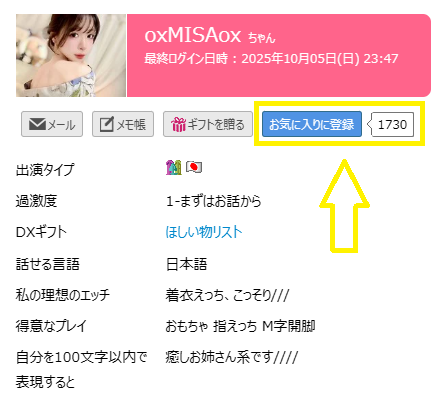Click the 1730 favorites count bubble

391,125
